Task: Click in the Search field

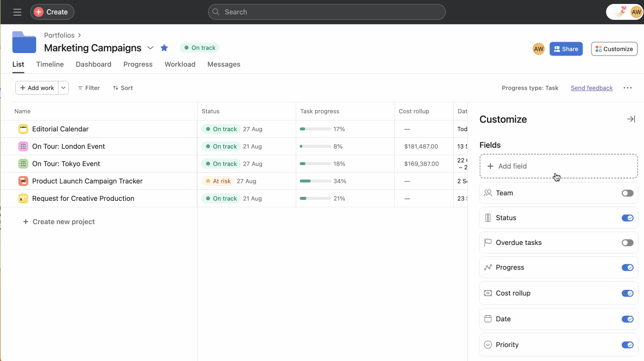Action: (x=327, y=12)
